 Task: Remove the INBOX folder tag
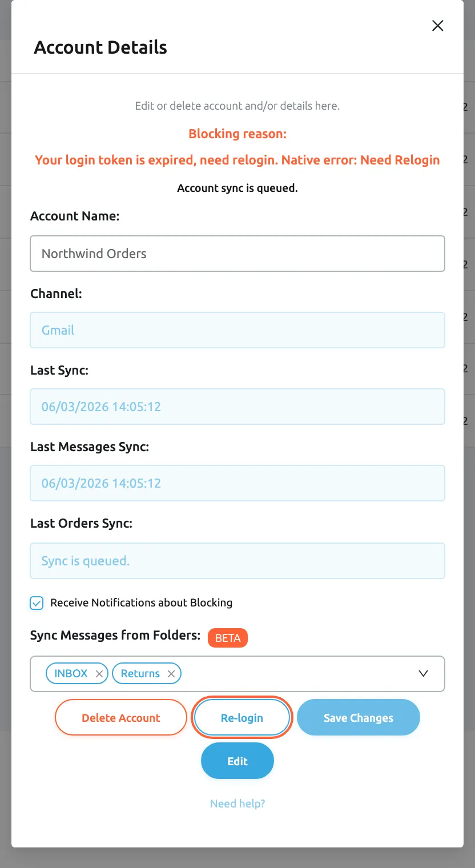[99, 674]
